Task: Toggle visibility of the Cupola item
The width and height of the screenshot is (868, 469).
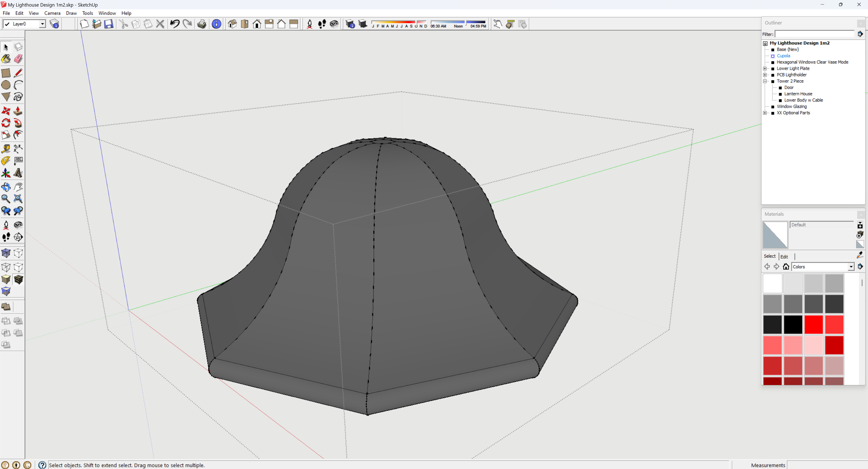Action: tap(773, 56)
